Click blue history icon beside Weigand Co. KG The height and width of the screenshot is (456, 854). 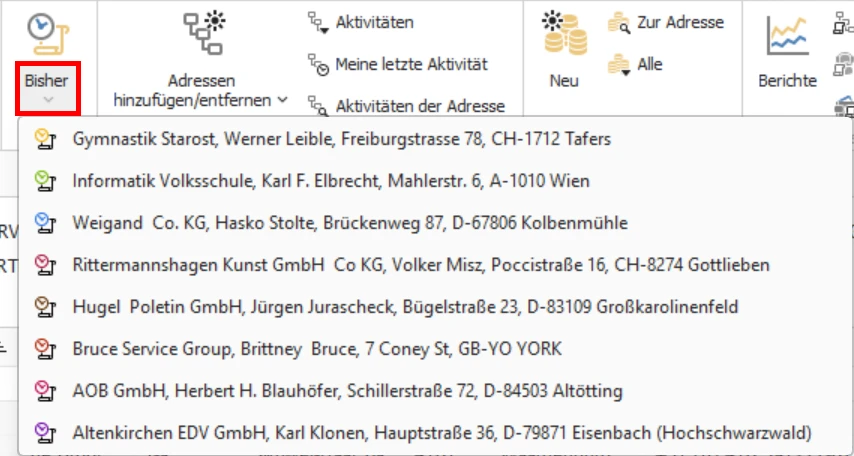tap(45, 223)
